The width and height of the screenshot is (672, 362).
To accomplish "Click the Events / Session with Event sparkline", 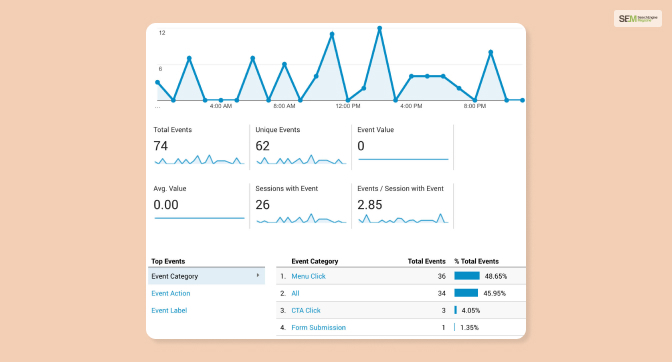I will pyautogui.click(x=403, y=218).
